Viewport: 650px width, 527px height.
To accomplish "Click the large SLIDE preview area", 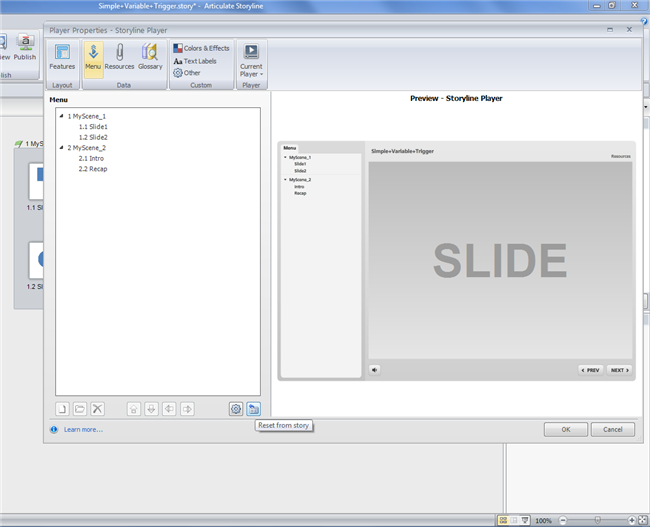I will pos(500,260).
